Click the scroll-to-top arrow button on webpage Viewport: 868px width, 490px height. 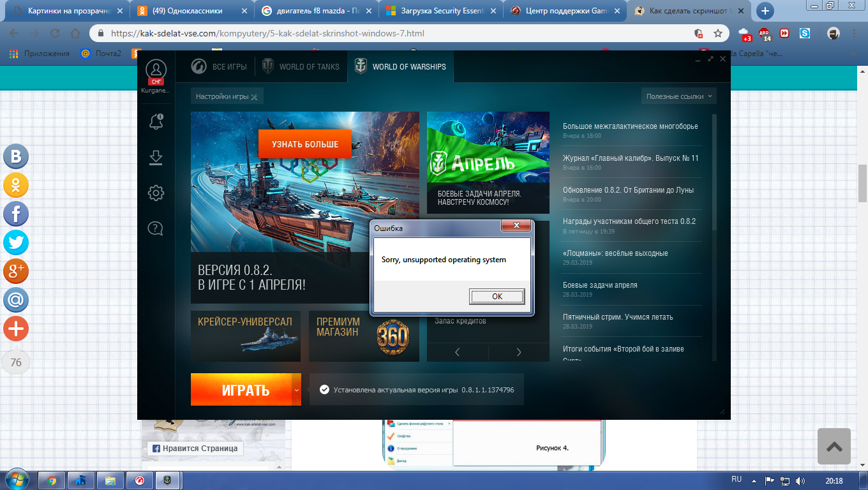(834, 446)
